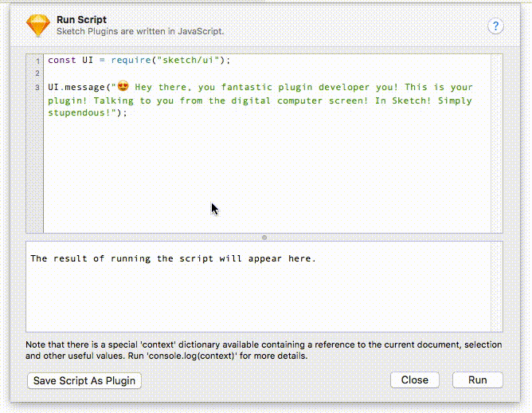This screenshot has width=532, height=413.
Task: Click the 'Run Script' dialog title
Action: tap(82, 19)
